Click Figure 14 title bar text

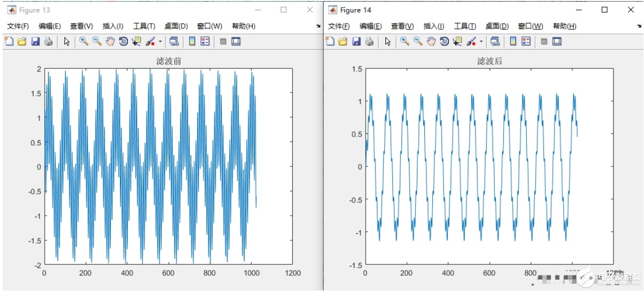coord(356,10)
